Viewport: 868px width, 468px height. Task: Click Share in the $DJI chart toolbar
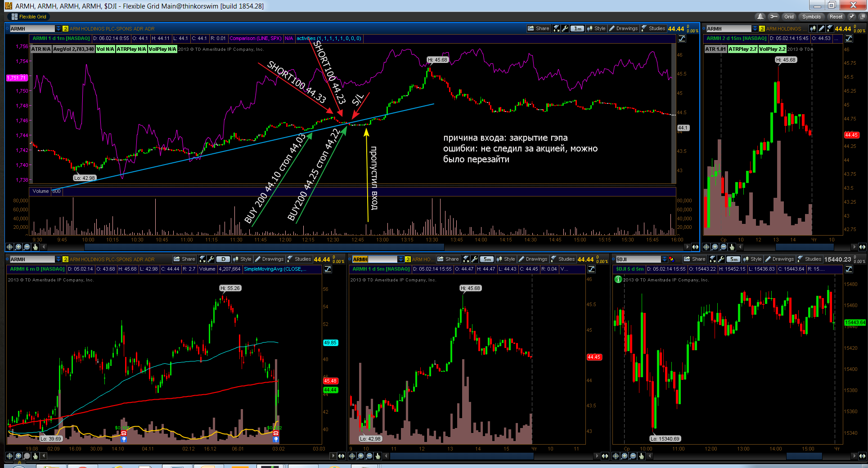click(x=695, y=259)
